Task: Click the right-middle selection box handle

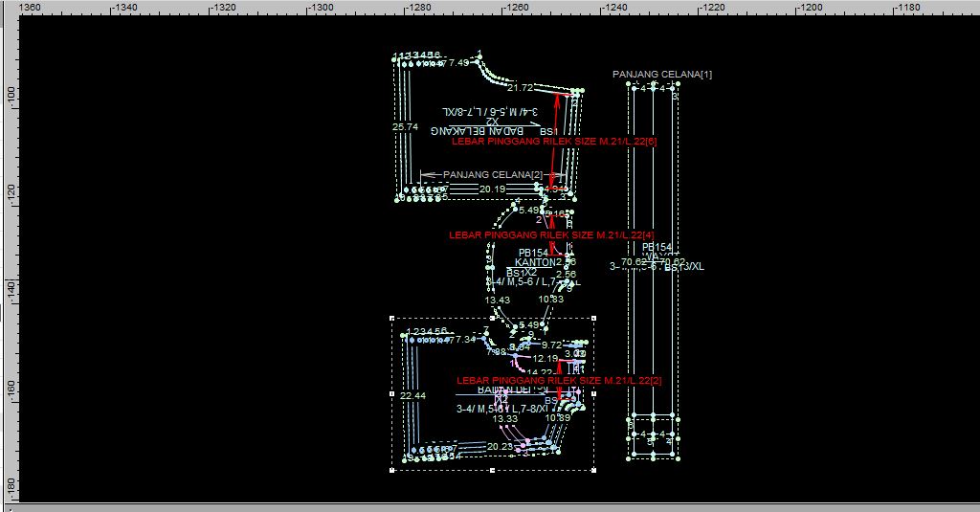Action: click(594, 393)
